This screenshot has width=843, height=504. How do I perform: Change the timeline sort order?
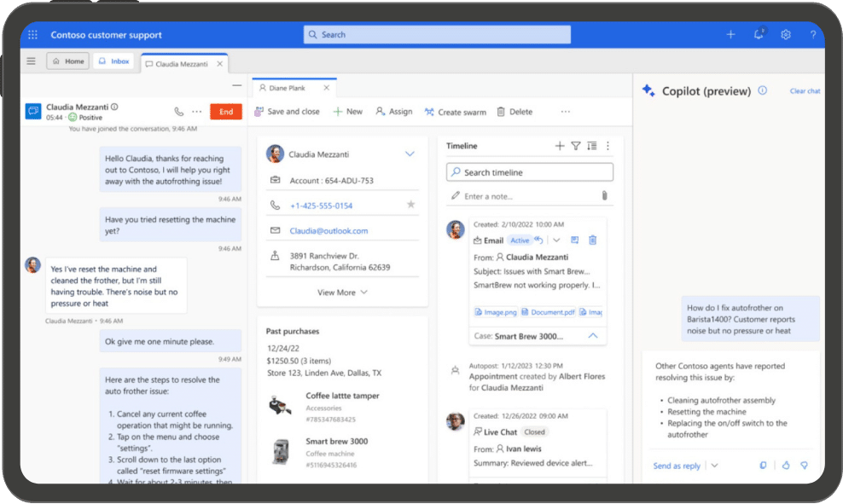click(x=592, y=146)
